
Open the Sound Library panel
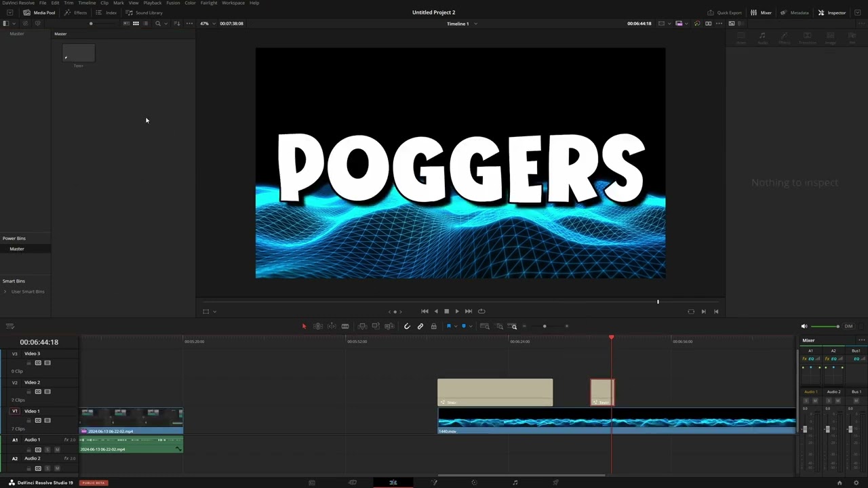coord(144,12)
